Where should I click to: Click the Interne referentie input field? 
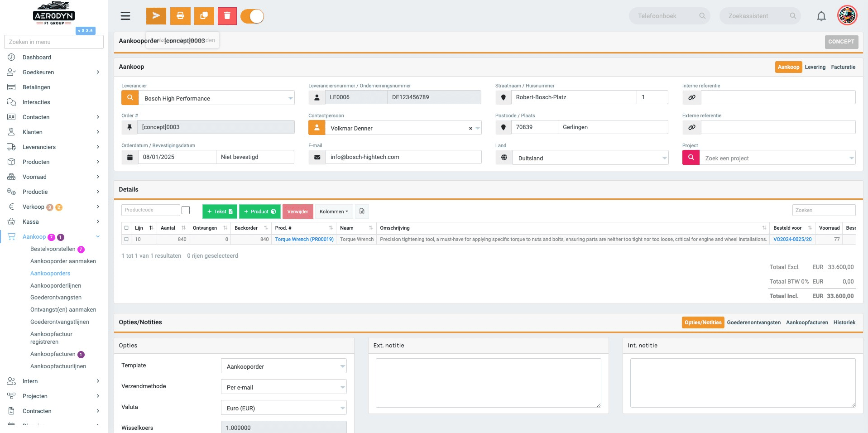(778, 97)
